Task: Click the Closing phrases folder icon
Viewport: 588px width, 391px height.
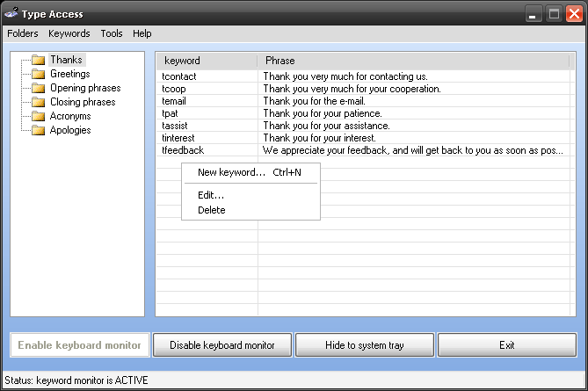Action: 39,102
